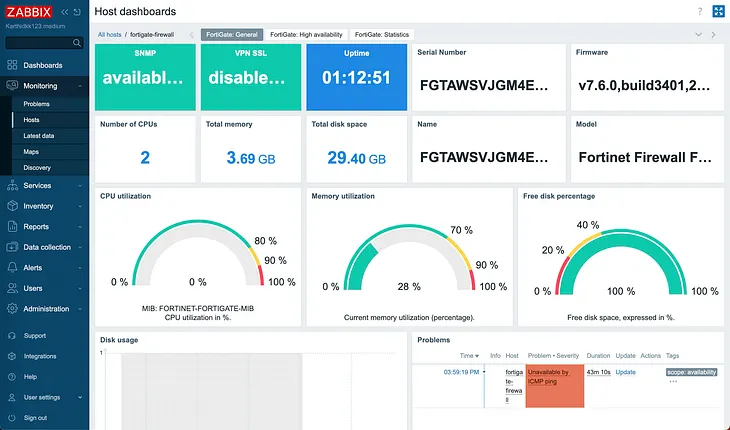Open Hosts under Monitoring
730x430 pixels.
[x=31, y=120]
